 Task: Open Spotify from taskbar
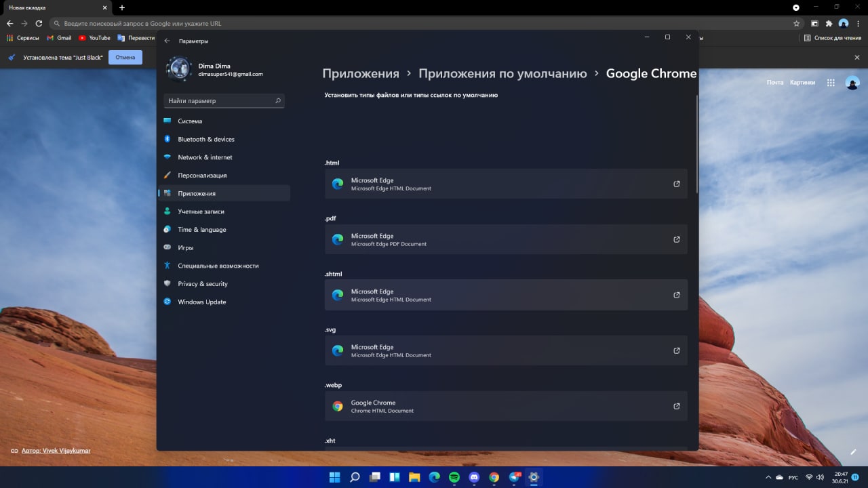(x=454, y=477)
